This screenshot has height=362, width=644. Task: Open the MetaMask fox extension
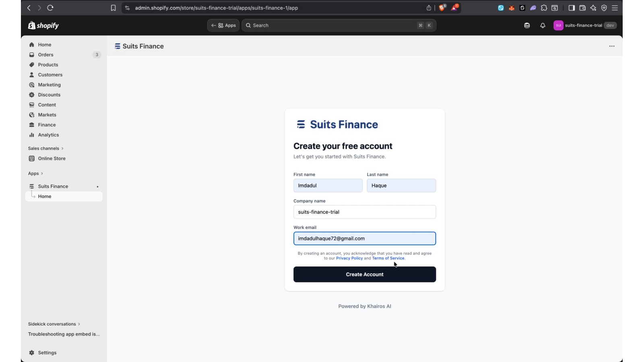pos(512,8)
